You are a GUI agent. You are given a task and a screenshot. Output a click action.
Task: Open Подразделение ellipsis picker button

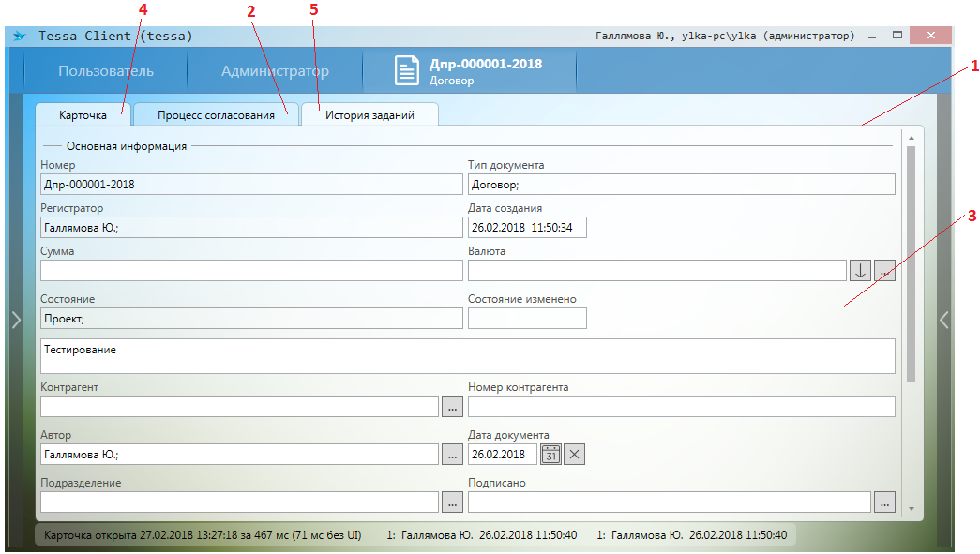tap(452, 502)
